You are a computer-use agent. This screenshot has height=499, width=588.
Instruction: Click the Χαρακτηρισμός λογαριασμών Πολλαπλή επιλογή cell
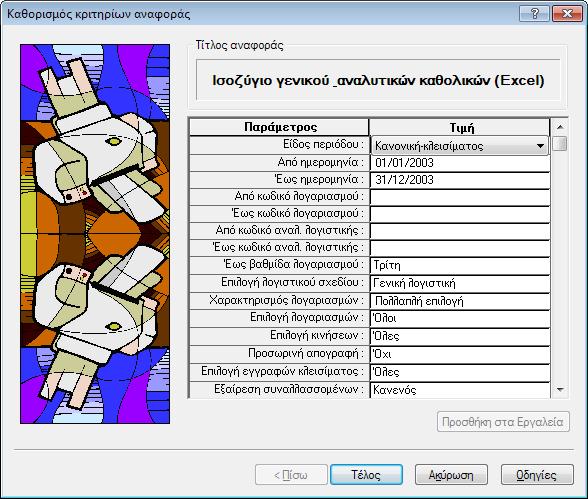(460, 301)
